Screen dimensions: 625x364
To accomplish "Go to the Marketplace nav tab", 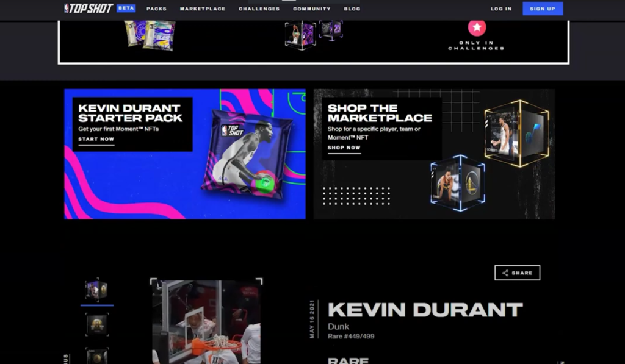I will pos(203,9).
